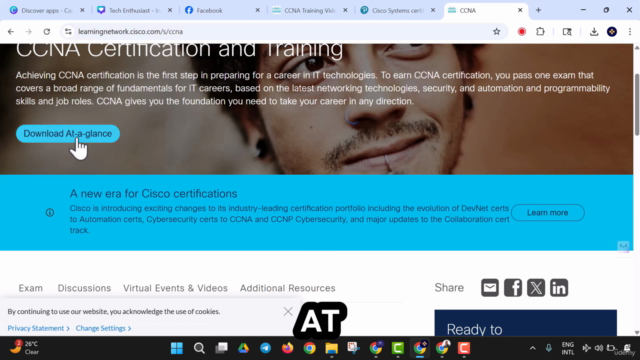Go back with the browser back arrow
The height and width of the screenshot is (360, 640).
click(11, 31)
